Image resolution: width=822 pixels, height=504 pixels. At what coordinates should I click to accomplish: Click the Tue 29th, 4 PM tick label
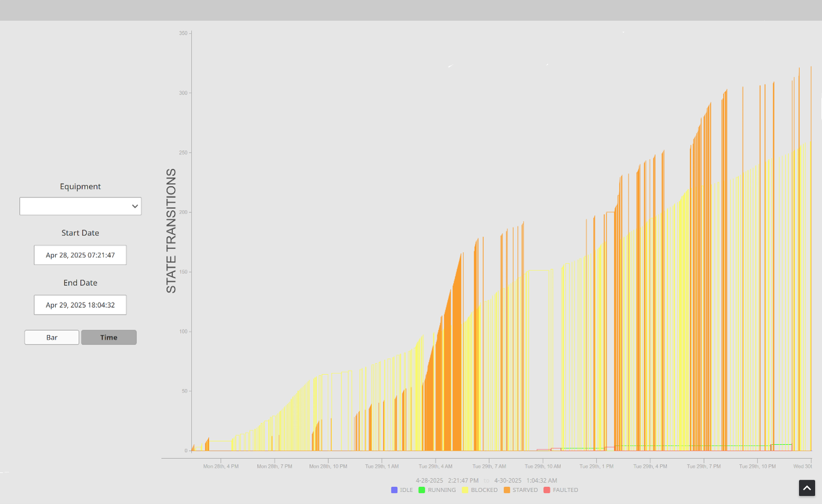(650, 466)
